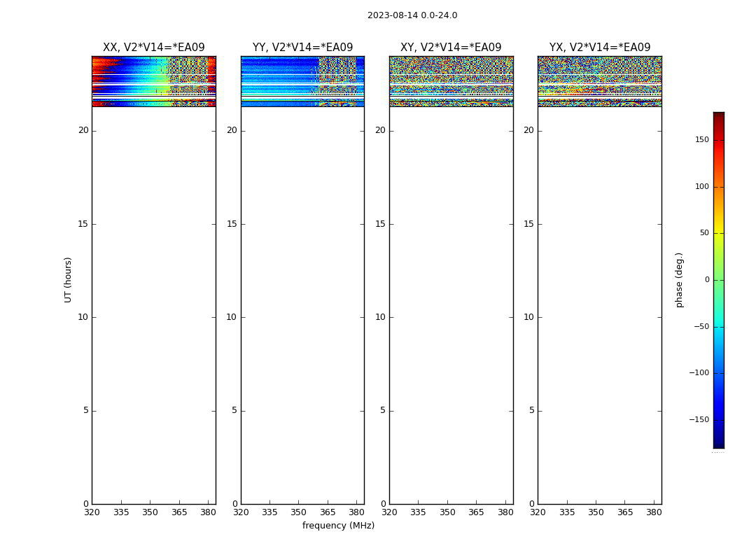Click the YX panel title text
Viewport: 735px width, 560px height.
599,48
